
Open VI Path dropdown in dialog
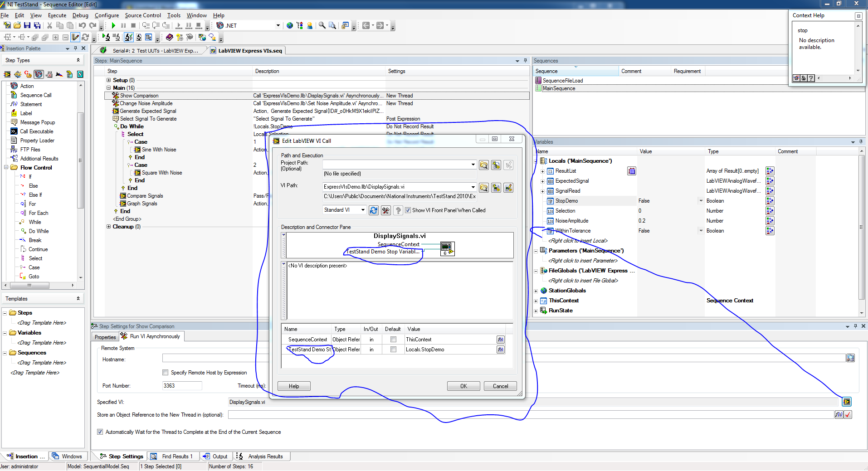click(x=473, y=187)
